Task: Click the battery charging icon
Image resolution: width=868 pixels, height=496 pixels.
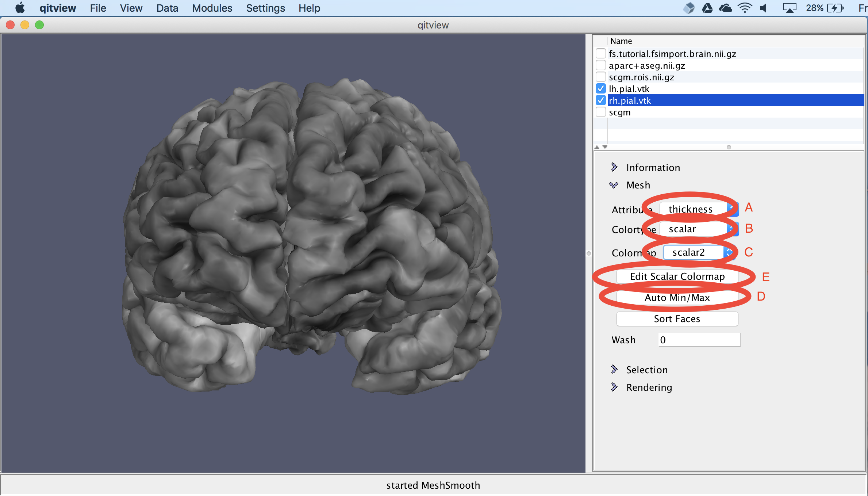Action: tap(836, 8)
